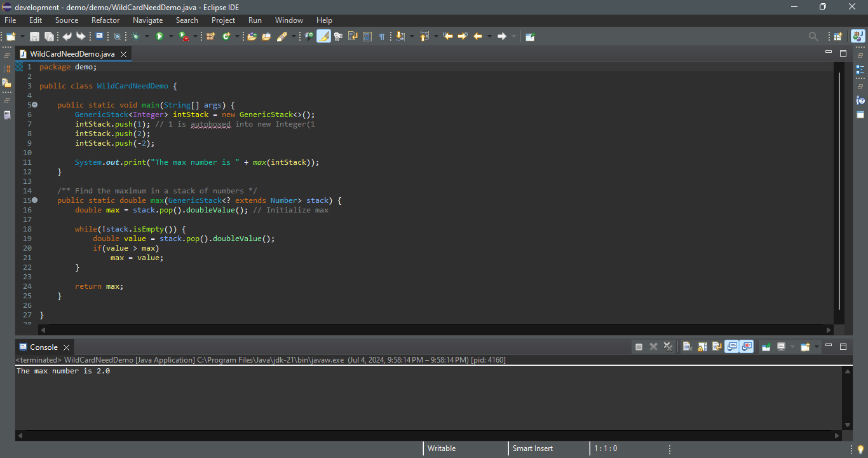The width and height of the screenshot is (868, 458).
Task: Click the magnifier search icon at right
Action: click(x=813, y=36)
